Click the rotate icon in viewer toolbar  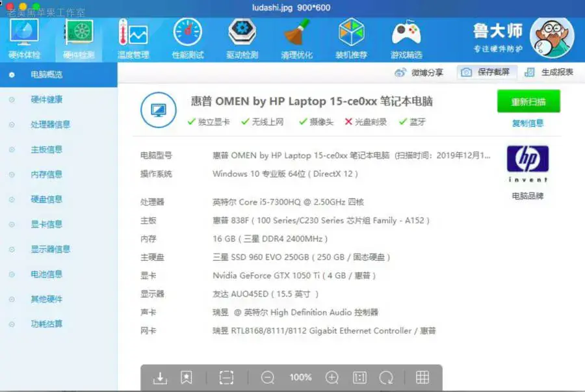pos(386,378)
